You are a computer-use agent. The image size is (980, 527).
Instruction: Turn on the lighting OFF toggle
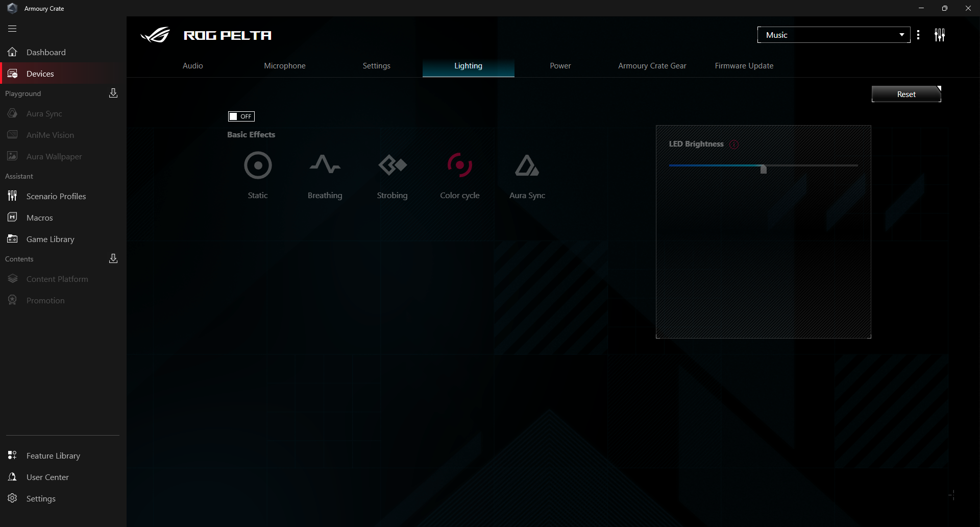click(241, 116)
